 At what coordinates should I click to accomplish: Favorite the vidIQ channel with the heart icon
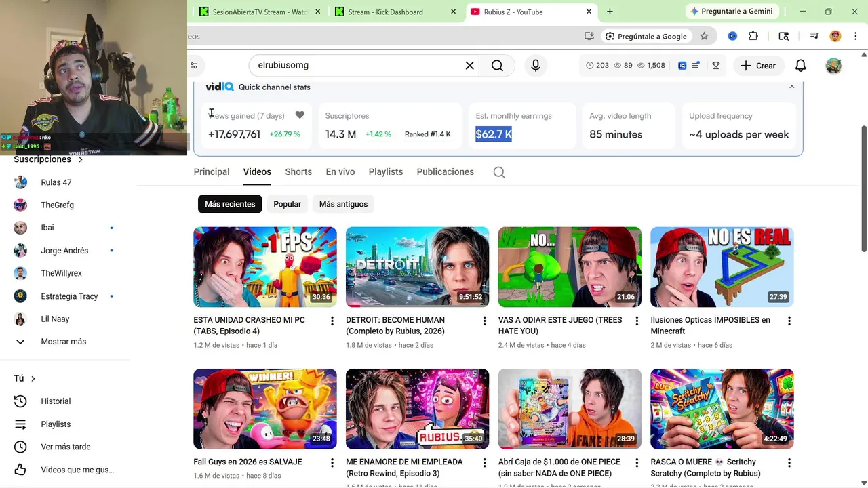point(300,115)
